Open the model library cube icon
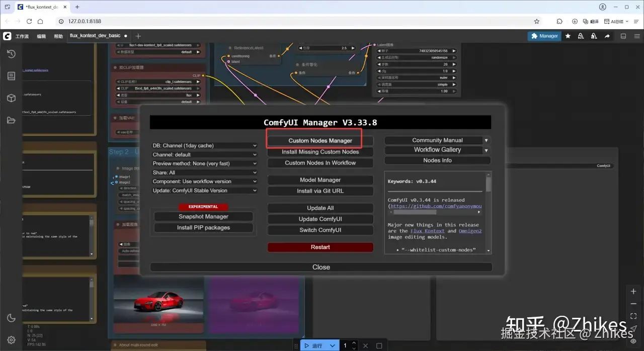 [11, 98]
